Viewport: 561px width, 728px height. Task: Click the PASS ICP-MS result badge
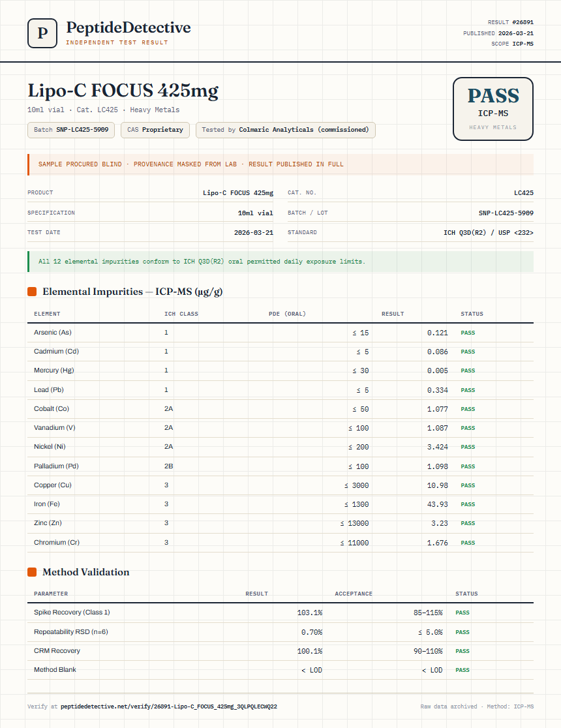point(493,109)
